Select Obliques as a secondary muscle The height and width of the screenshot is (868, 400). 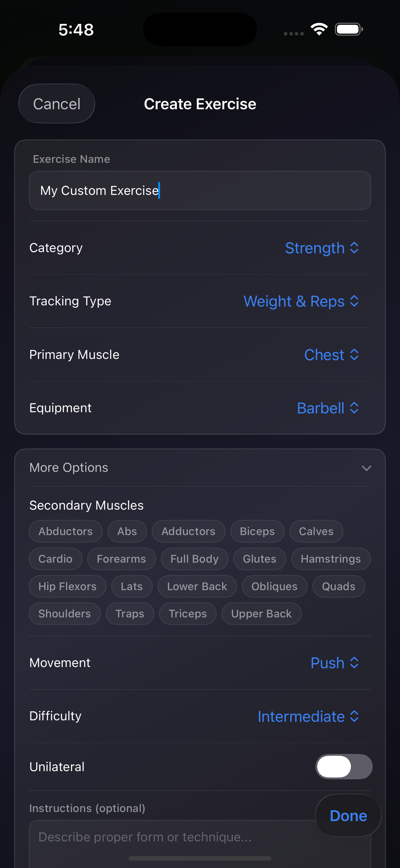[x=275, y=586]
